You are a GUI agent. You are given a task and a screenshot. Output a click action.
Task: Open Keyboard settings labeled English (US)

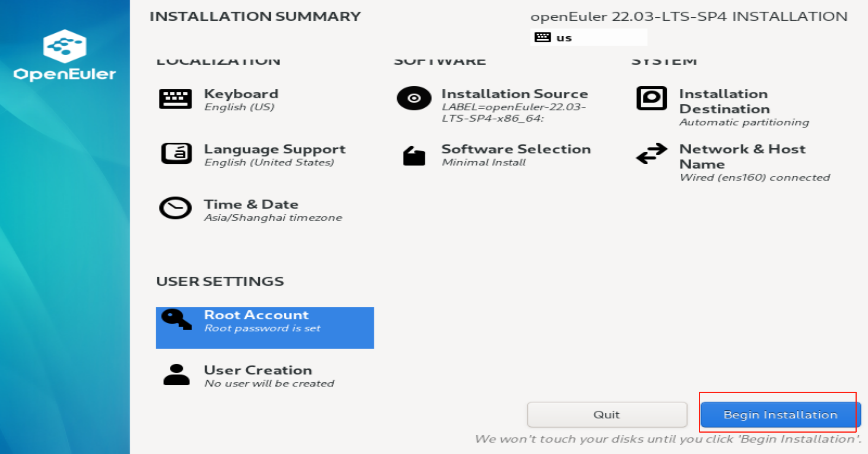point(241,100)
